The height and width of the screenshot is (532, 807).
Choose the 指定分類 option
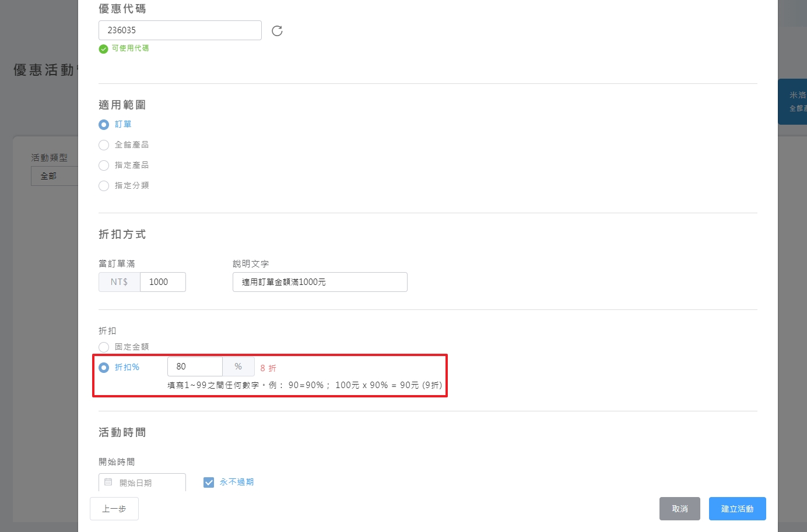point(104,185)
